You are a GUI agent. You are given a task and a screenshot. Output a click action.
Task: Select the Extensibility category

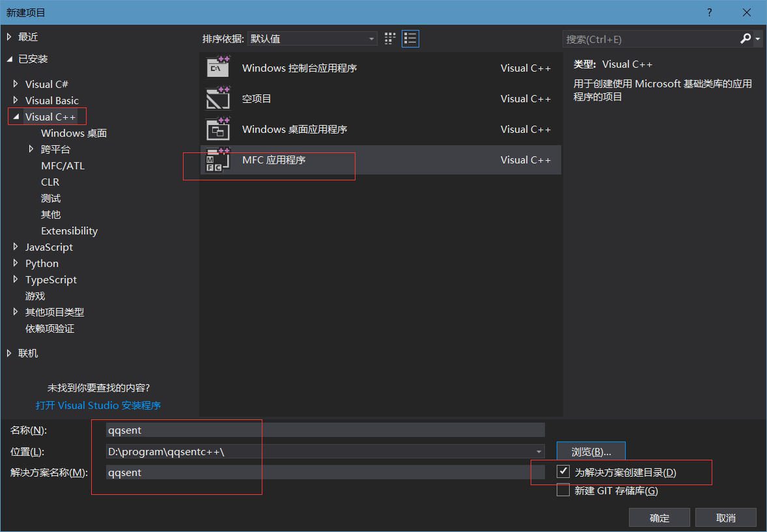pyautogui.click(x=70, y=231)
